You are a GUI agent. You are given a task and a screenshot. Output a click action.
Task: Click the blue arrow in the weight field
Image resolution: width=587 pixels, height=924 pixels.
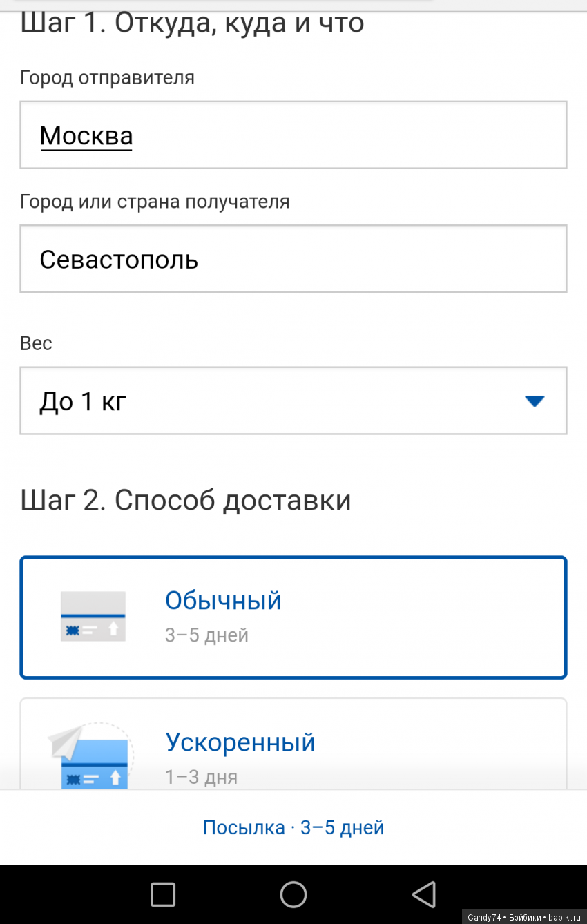pos(535,401)
